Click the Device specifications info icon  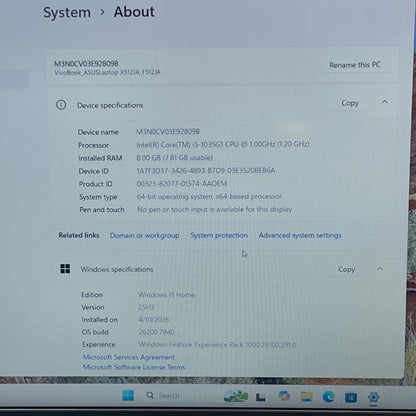tap(61, 105)
